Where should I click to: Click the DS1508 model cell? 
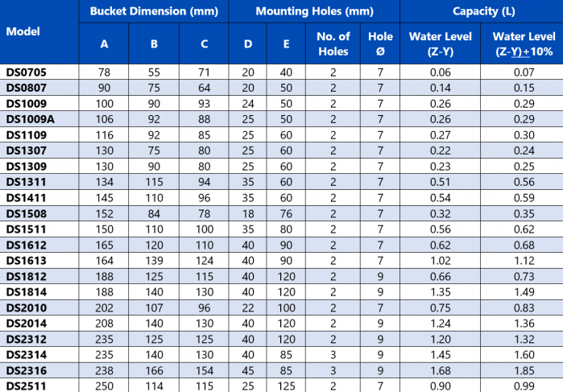(x=25, y=213)
